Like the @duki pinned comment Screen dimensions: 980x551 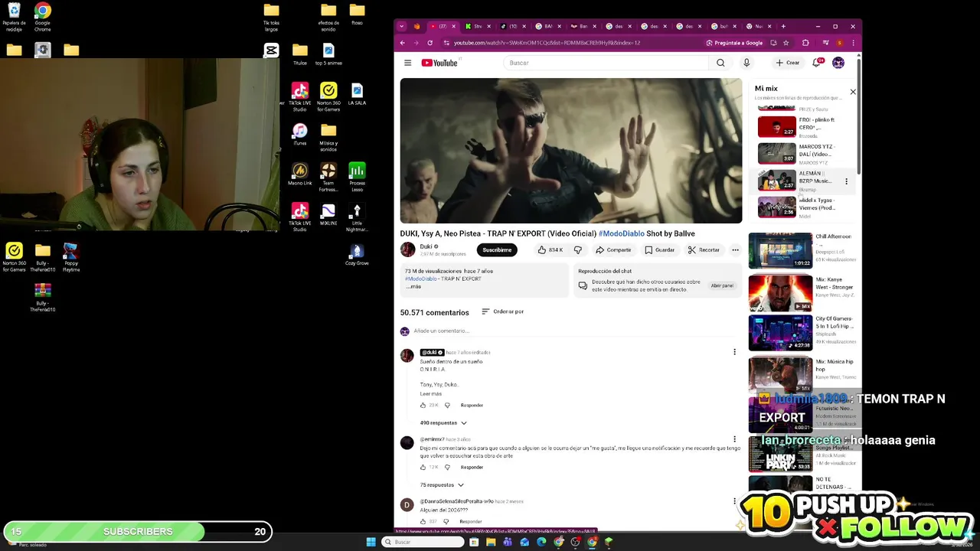(423, 405)
